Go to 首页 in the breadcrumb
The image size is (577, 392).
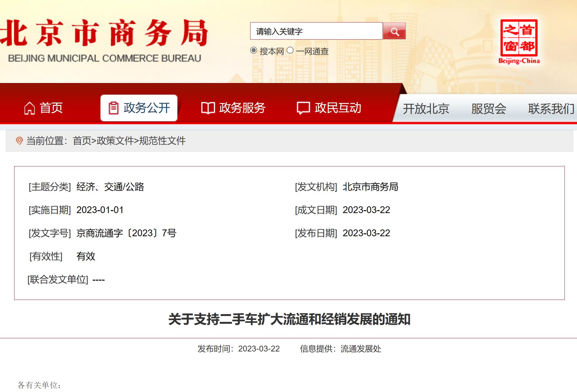(x=82, y=141)
